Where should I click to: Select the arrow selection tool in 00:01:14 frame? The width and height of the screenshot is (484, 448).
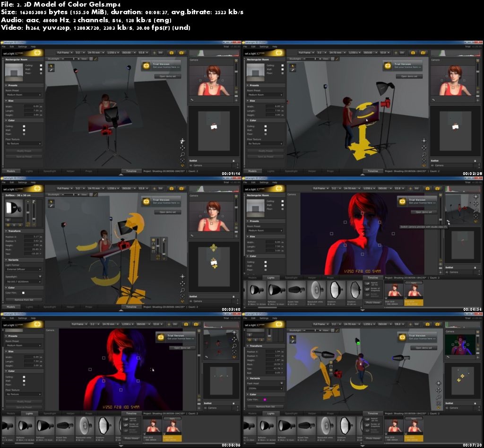(x=51, y=66)
